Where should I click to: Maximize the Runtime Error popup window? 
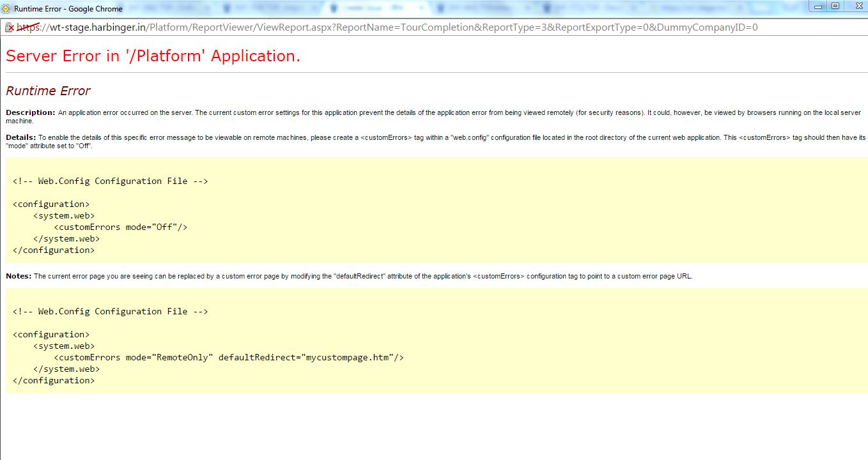835,6
